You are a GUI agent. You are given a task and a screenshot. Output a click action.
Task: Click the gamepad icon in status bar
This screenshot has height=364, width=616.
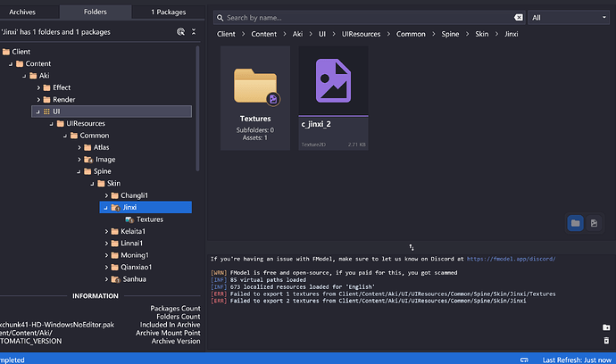[x=524, y=360]
